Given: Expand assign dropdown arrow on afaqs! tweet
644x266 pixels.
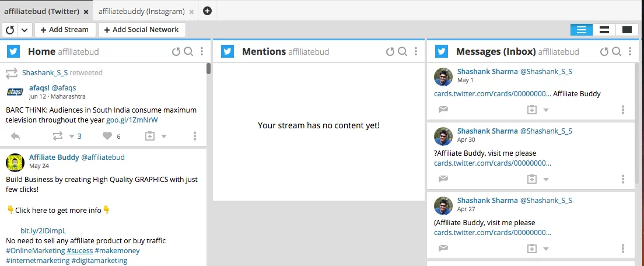Looking at the screenshot, I should pos(163,136).
